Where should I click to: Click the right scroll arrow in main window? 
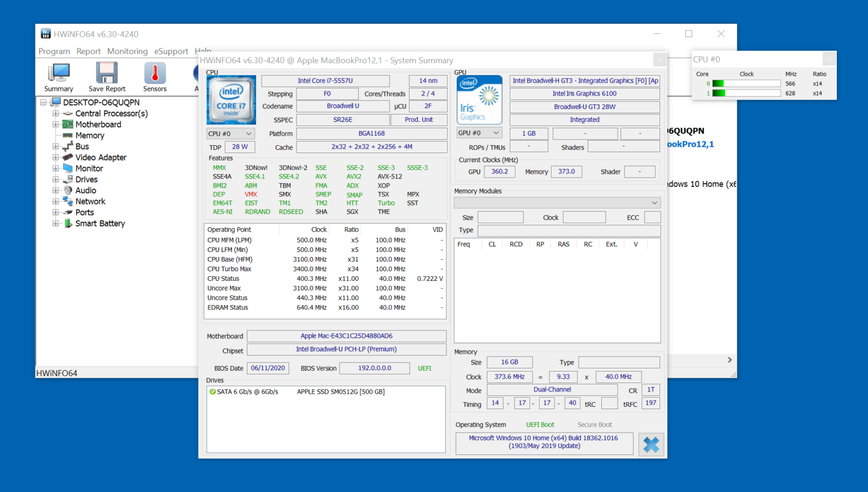(730, 360)
